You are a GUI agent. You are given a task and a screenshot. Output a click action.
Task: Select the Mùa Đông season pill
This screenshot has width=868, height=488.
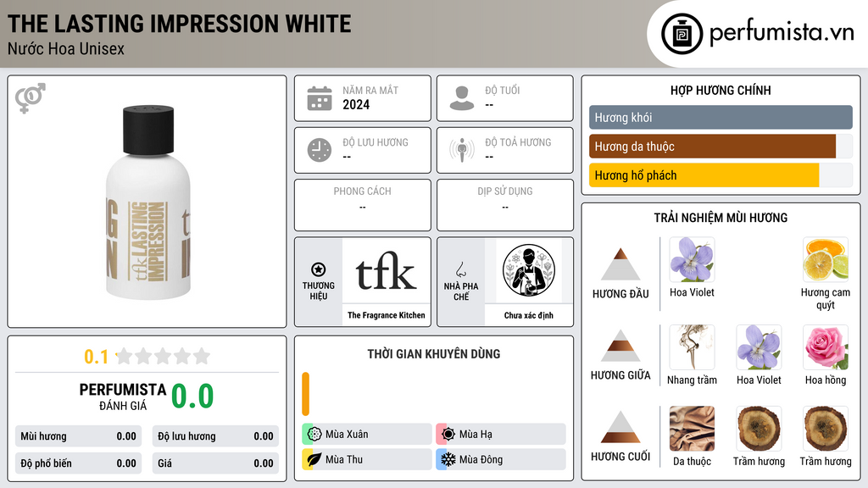(x=501, y=460)
